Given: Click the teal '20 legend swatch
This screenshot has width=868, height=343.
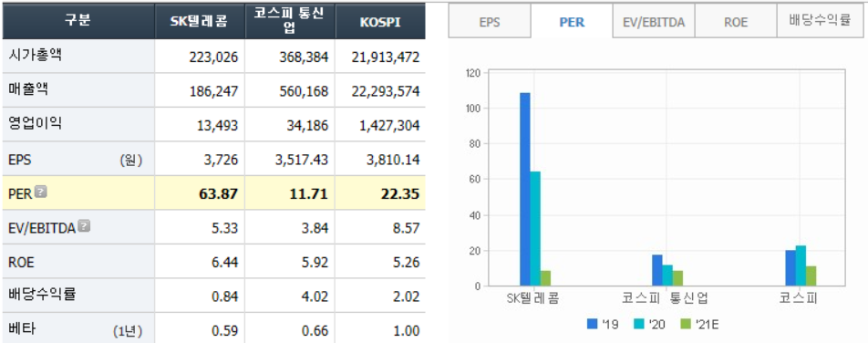Looking at the screenshot, I should tap(640, 324).
